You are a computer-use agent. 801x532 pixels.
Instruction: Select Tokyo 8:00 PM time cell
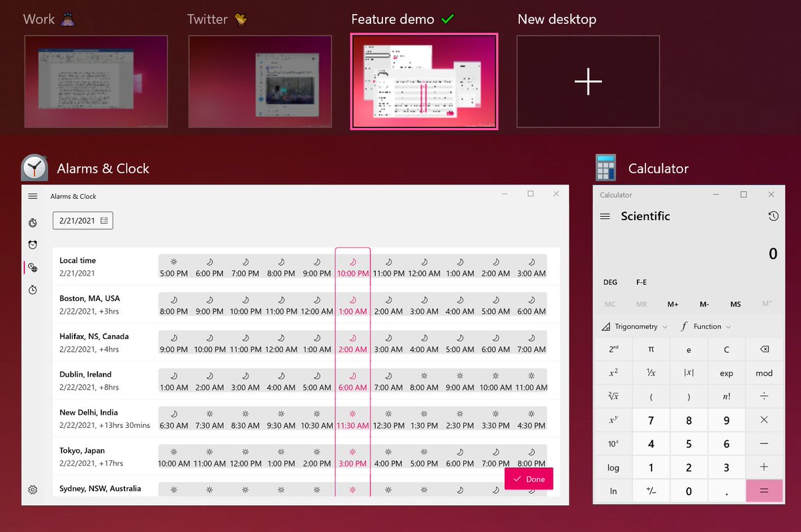[x=531, y=457]
